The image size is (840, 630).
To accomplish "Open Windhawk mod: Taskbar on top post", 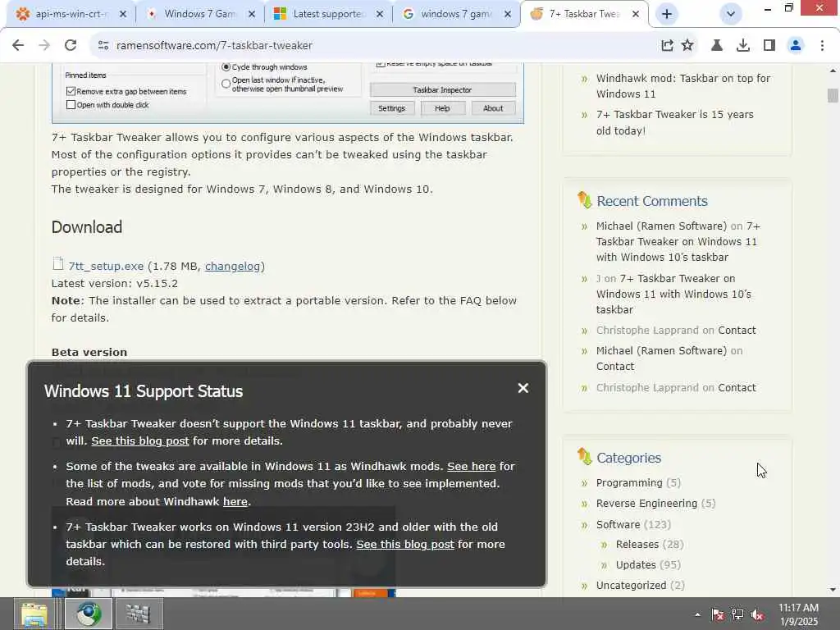I will point(683,85).
